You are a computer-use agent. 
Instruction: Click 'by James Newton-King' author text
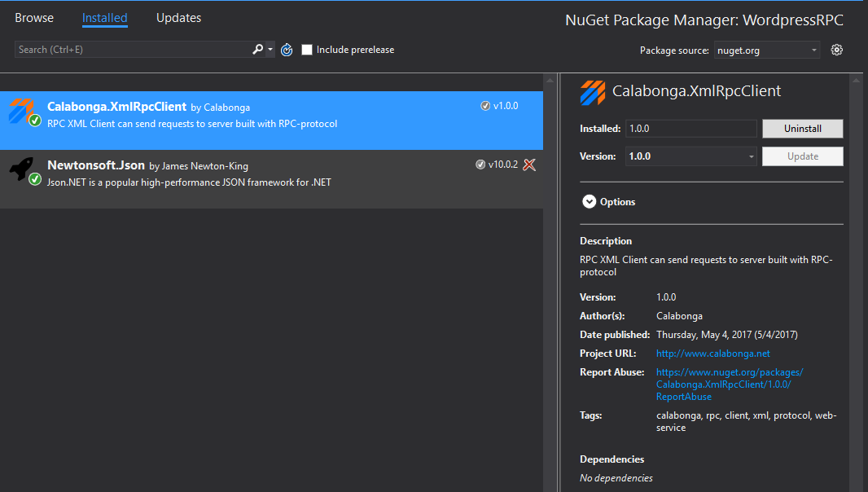click(199, 165)
